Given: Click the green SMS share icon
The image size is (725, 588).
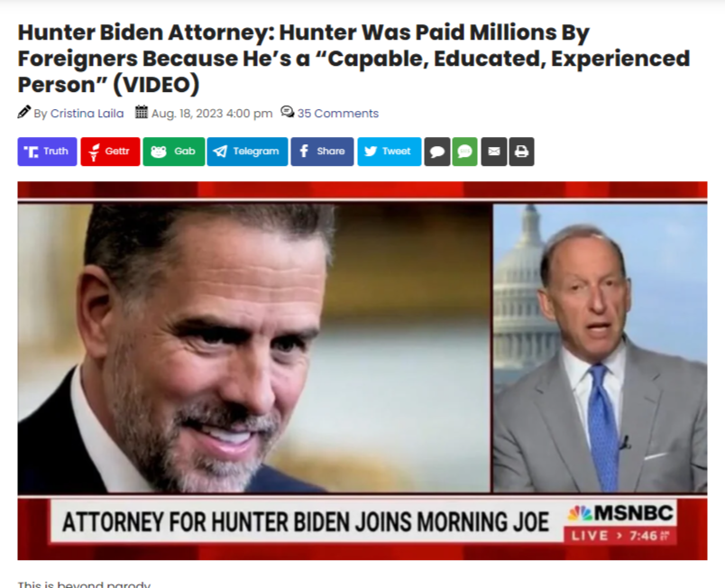Looking at the screenshot, I should point(464,152).
